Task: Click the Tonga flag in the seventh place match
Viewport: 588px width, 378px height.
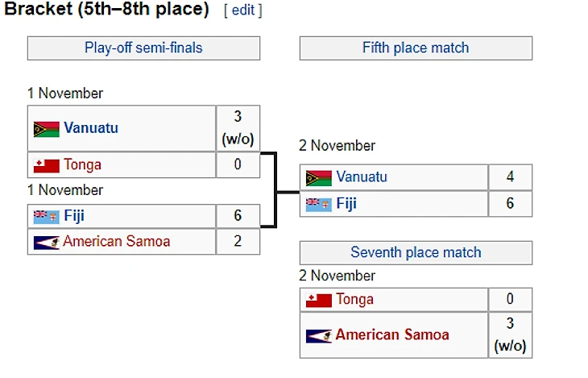Action: [x=319, y=301]
